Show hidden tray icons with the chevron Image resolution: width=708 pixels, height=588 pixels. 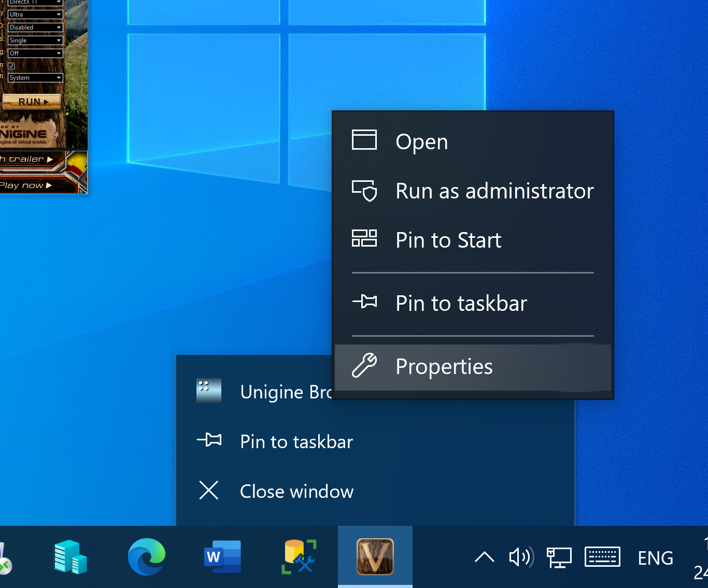484,557
